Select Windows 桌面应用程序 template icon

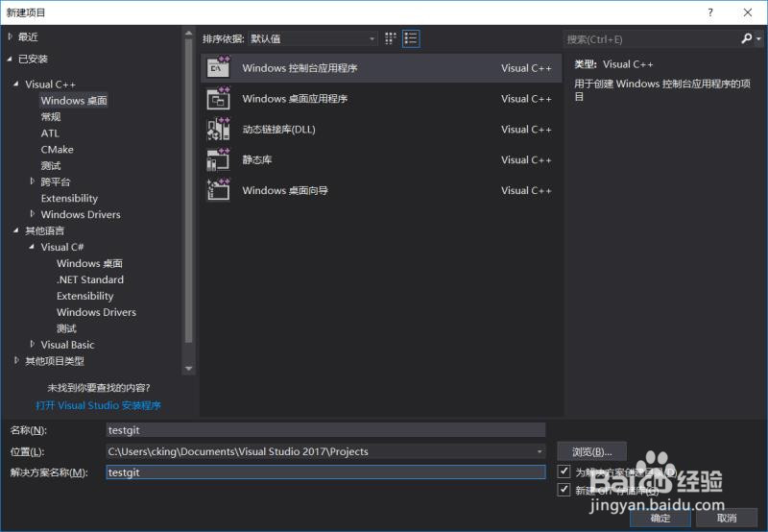pos(218,99)
